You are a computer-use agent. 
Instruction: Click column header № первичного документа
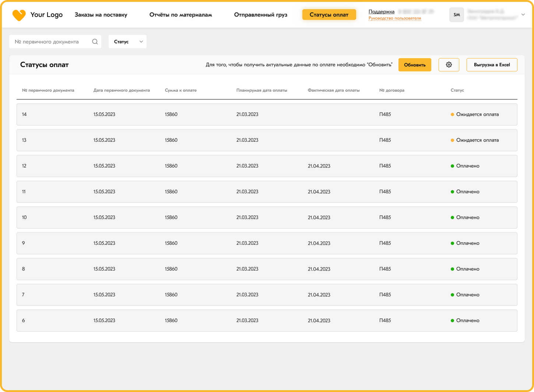(48, 90)
